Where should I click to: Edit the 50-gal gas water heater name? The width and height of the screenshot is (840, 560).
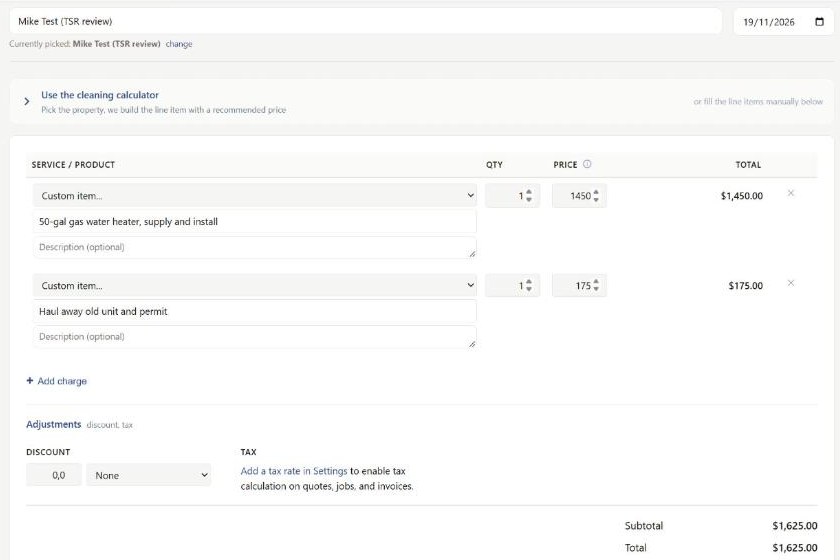(x=254, y=221)
